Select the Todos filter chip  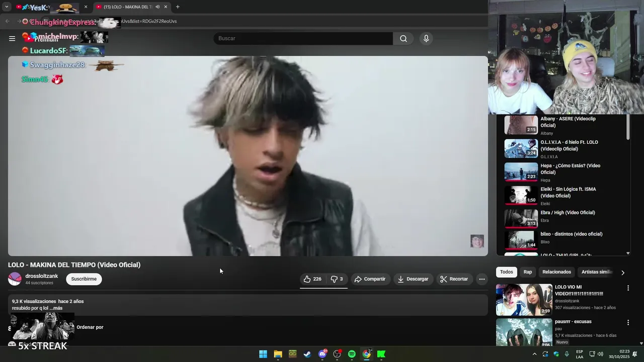click(x=507, y=272)
